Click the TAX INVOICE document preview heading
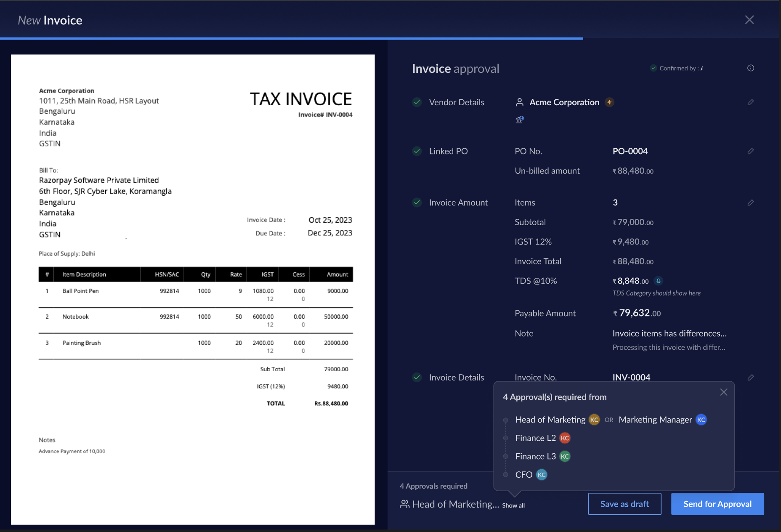Image resolution: width=781 pixels, height=532 pixels. click(x=301, y=99)
